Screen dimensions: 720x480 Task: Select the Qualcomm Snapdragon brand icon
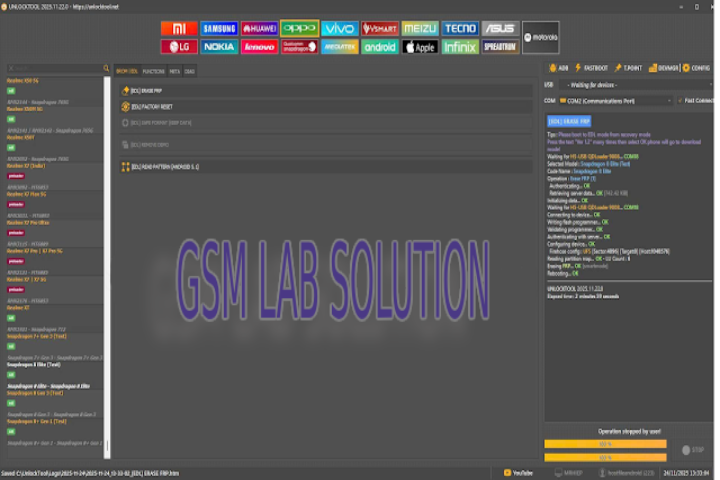299,46
